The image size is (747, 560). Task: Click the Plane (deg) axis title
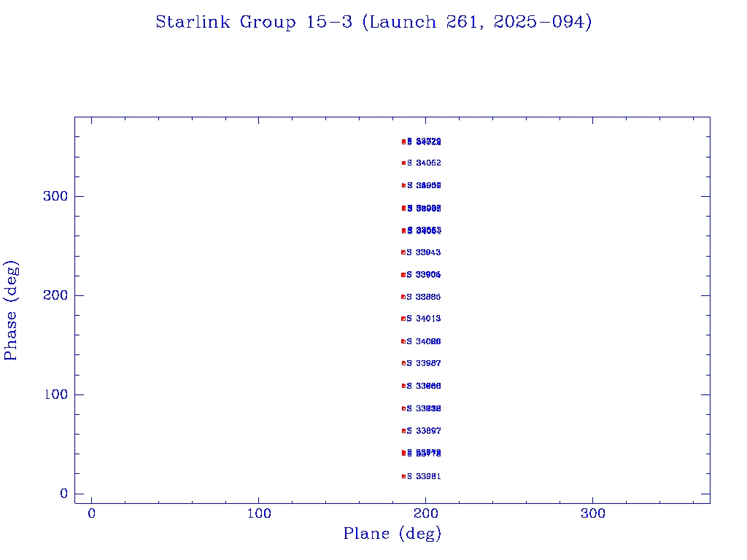(392, 534)
